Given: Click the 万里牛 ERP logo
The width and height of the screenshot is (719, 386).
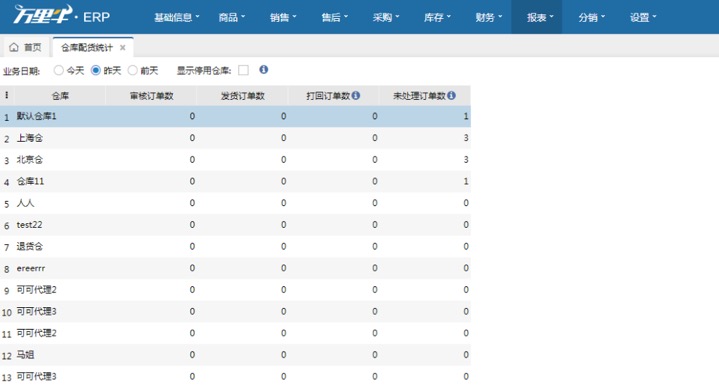Looking at the screenshot, I should pos(61,15).
